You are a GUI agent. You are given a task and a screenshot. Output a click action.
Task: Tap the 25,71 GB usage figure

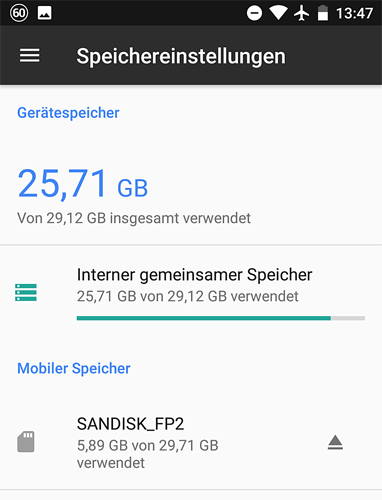[83, 184]
